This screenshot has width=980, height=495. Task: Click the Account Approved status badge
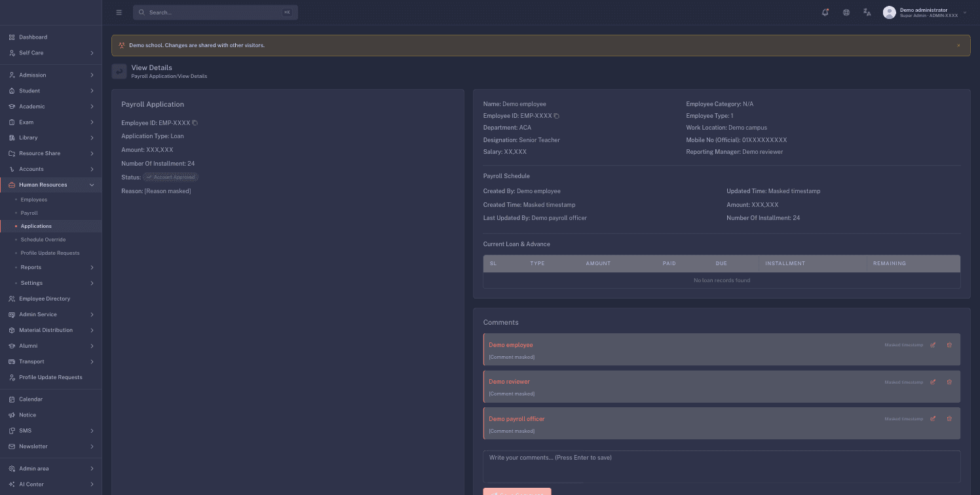(x=171, y=177)
